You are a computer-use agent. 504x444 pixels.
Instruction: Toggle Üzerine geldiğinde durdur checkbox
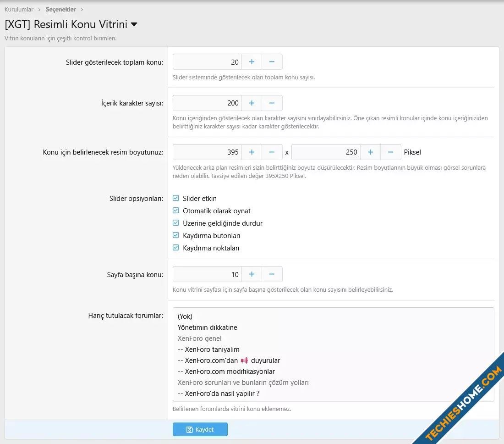pos(176,223)
